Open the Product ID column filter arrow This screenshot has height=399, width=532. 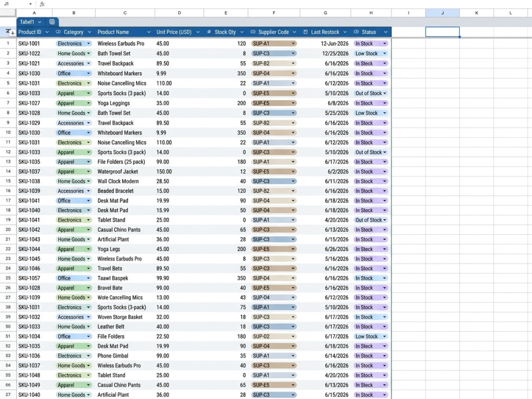click(x=47, y=32)
